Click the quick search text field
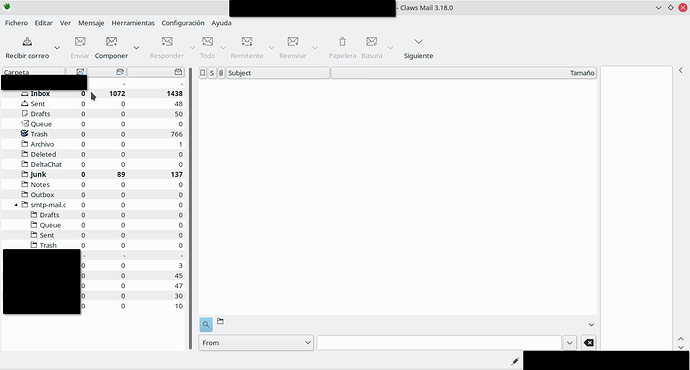 [439, 343]
